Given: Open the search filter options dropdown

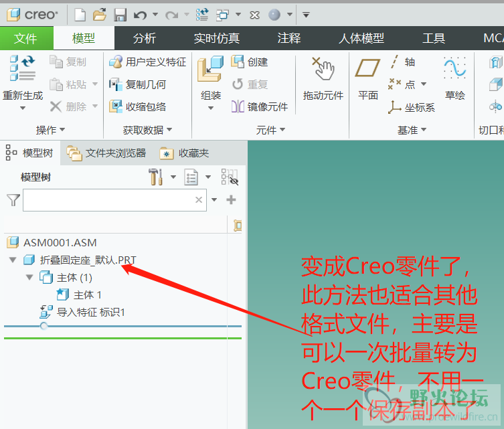Looking at the screenshot, I should (x=214, y=199).
